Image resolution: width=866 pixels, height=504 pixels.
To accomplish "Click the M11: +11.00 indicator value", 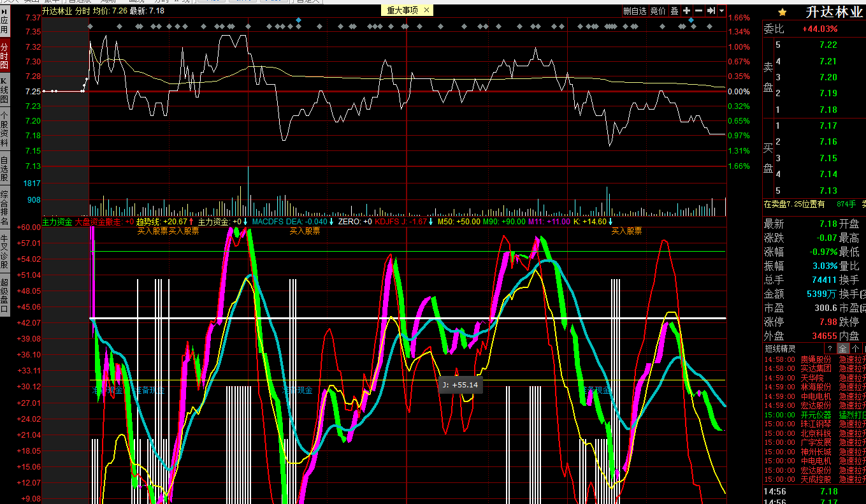I will click(549, 222).
